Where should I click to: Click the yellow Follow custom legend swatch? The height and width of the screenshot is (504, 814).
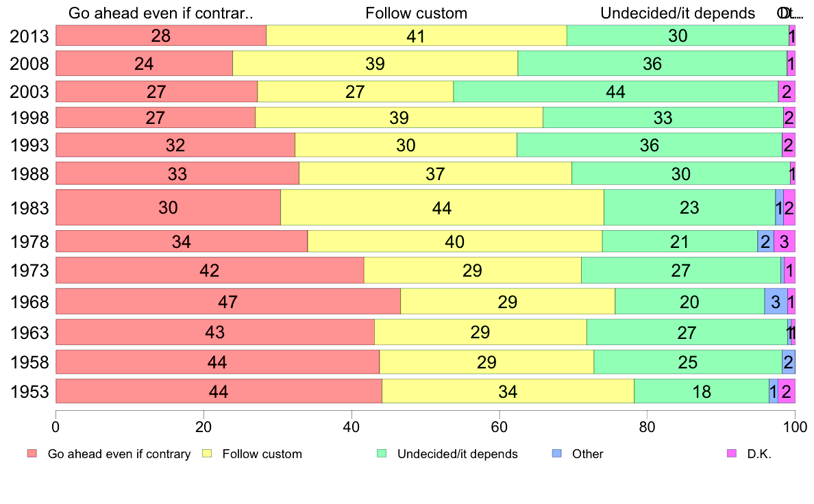[x=207, y=453]
